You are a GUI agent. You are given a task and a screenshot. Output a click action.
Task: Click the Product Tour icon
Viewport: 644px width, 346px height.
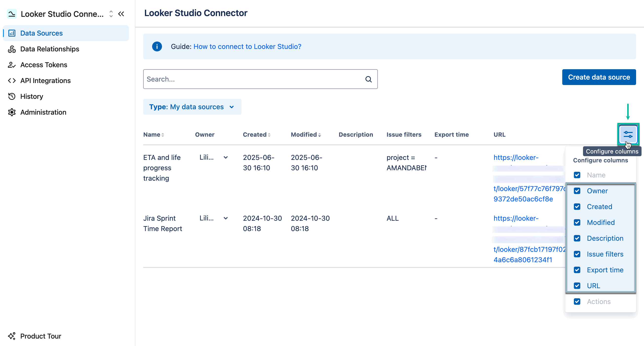pos(12,336)
